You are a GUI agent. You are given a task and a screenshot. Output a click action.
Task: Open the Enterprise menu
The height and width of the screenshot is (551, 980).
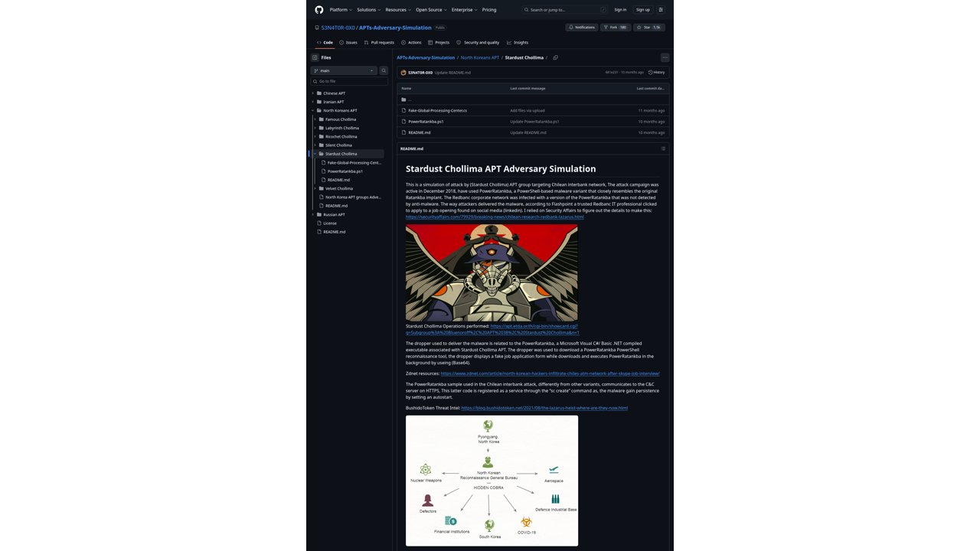coord(464,10)
